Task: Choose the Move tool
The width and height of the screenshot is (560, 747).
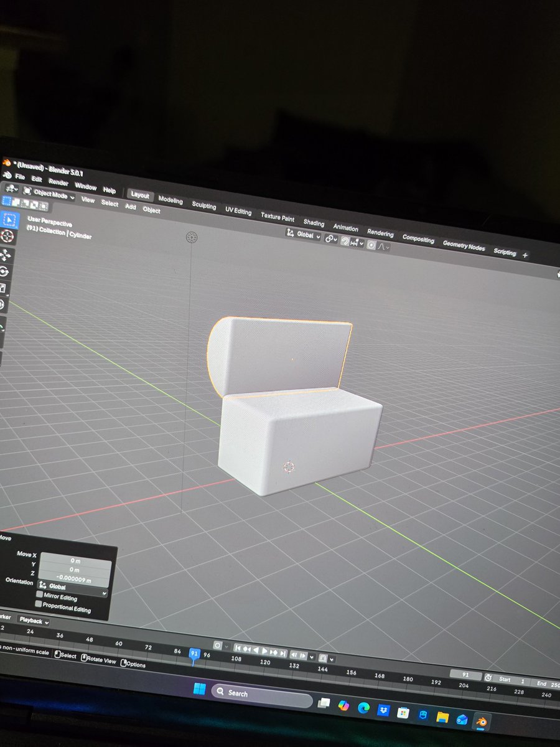Action: [x=6, y=255]
